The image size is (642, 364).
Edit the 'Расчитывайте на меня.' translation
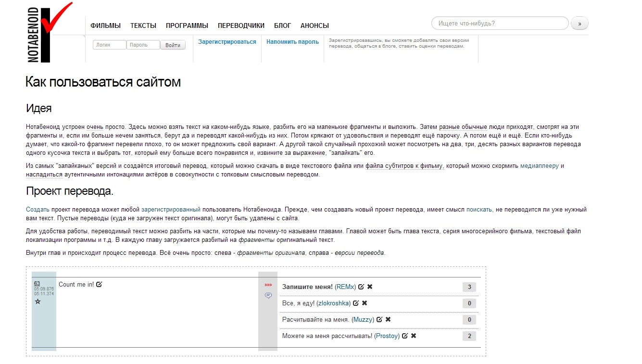point(379,319)
